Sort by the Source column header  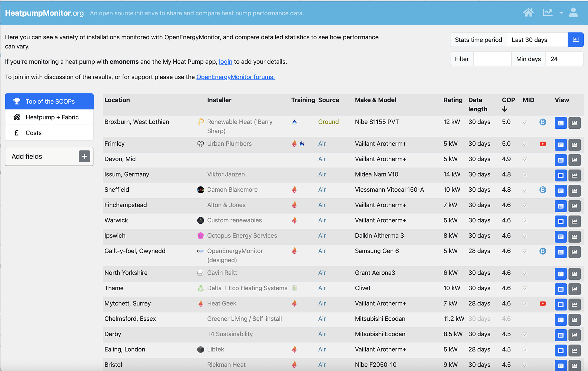(329, 100)
